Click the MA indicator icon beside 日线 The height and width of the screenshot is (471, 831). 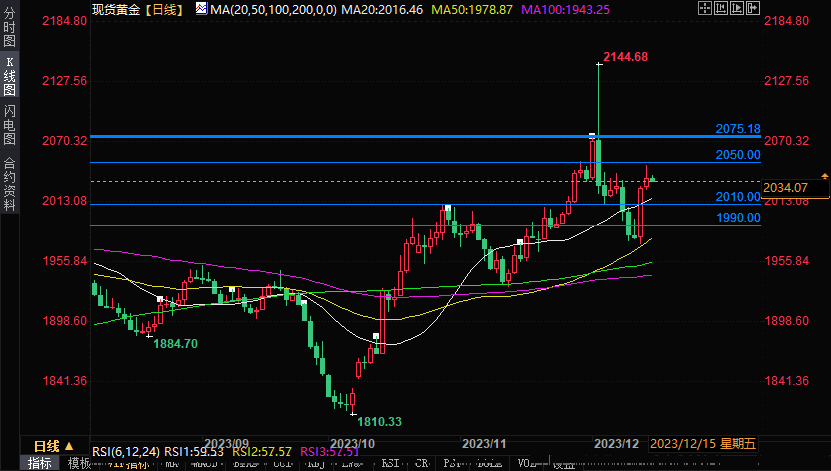(203, 9)
